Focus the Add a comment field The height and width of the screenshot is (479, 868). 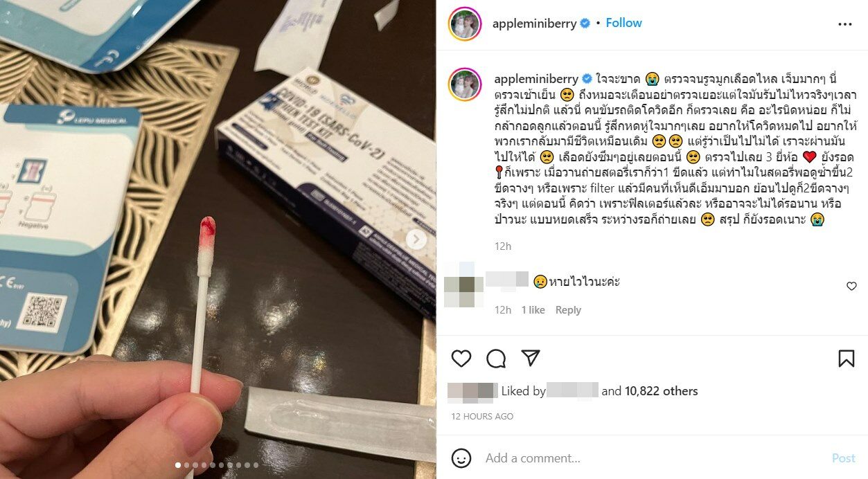coord(651,458)
